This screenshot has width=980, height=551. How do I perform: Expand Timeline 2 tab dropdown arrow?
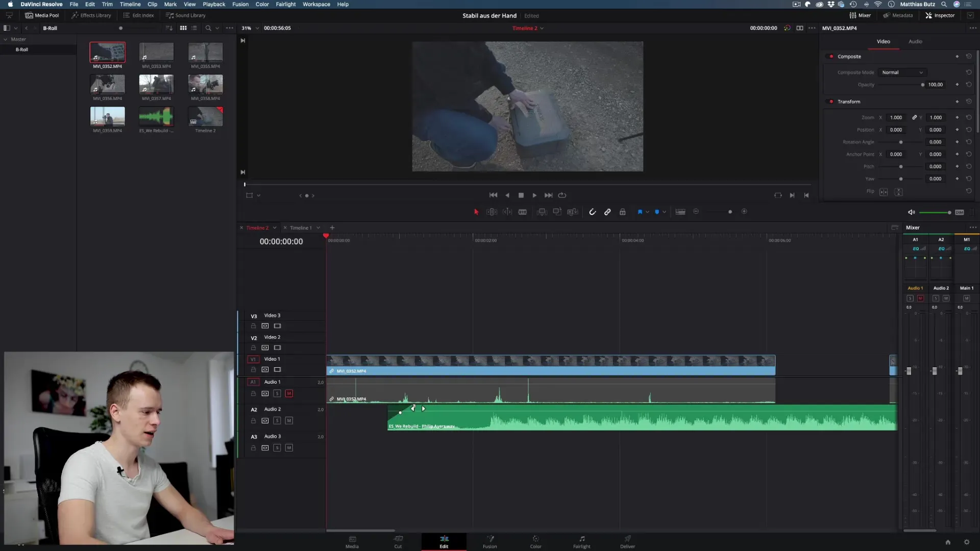tap(275, 228)
